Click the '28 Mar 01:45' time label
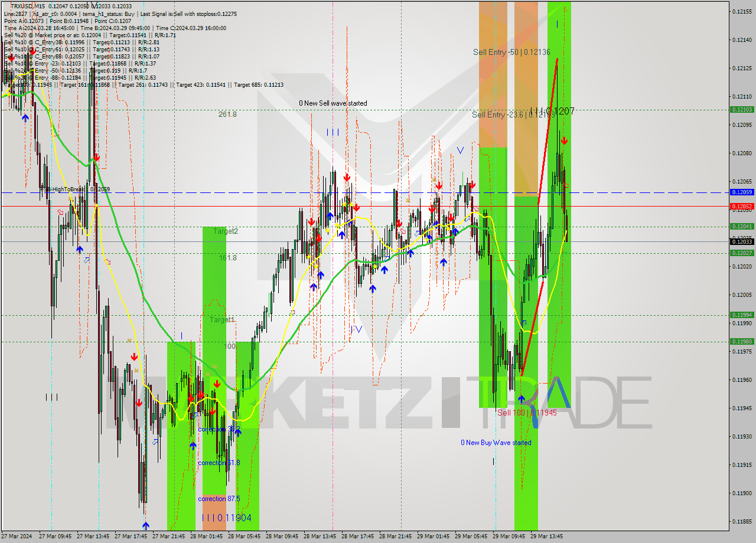Image resolution: width=756 pixels, height=543 pixels. (206, 537)
